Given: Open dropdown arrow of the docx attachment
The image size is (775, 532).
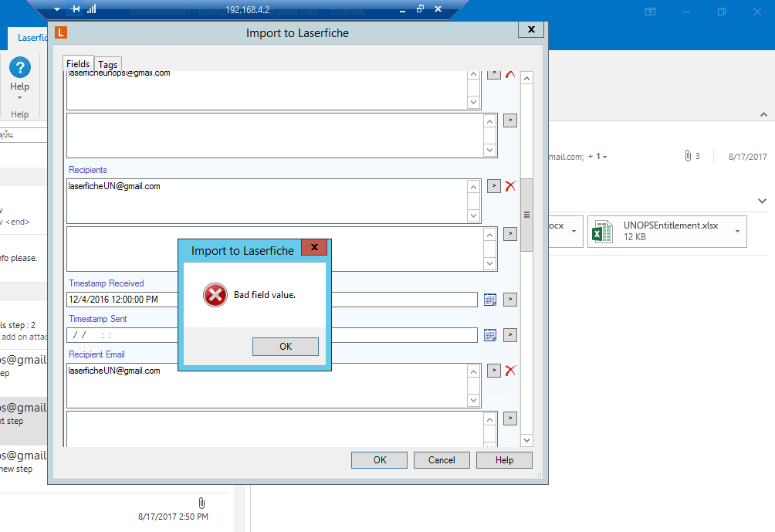Looking at the screenshot, I should click(x=574, y=232).
